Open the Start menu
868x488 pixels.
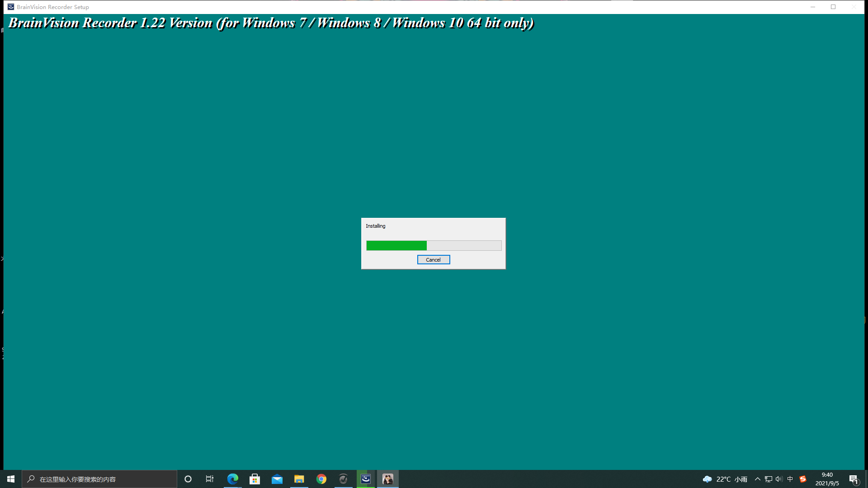click(x=10, y=479)
